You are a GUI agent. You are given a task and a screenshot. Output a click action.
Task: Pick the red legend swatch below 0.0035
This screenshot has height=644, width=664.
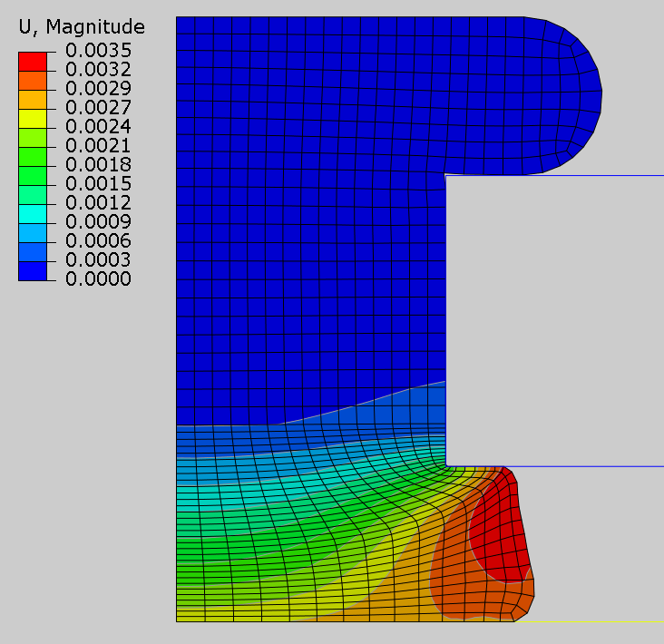(33, 62)
